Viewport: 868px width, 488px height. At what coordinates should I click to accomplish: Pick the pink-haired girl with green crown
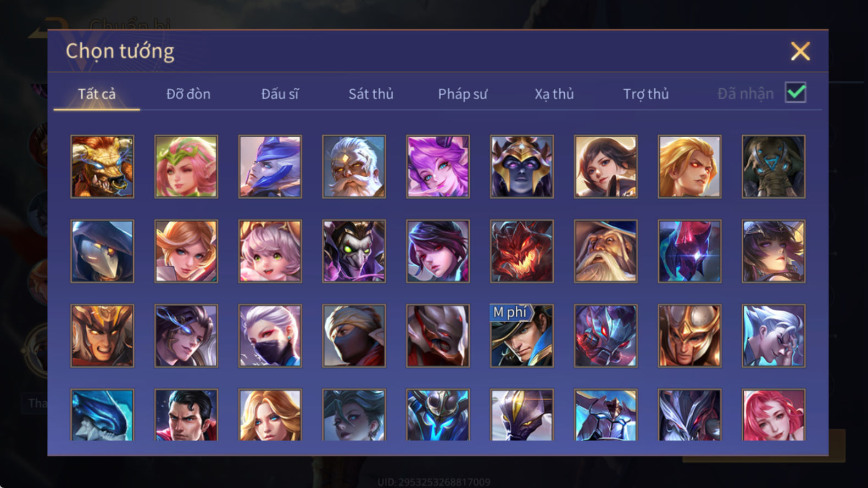(186, 167)
